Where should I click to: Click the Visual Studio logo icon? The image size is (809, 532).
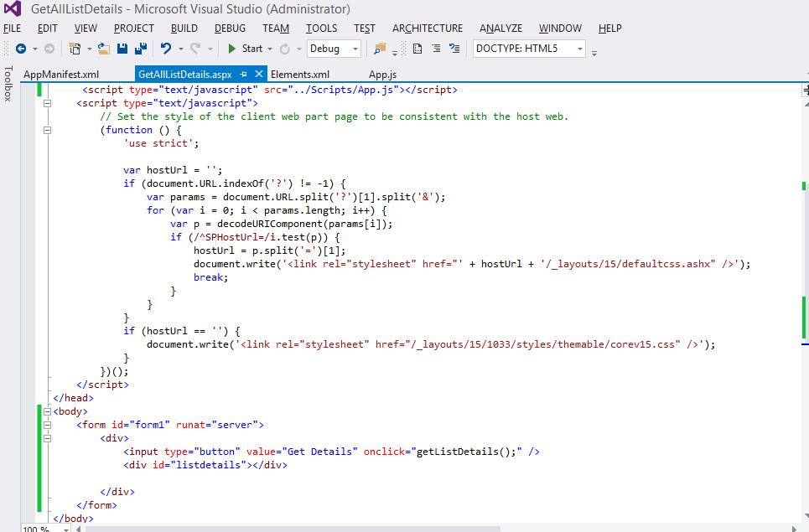13,8
